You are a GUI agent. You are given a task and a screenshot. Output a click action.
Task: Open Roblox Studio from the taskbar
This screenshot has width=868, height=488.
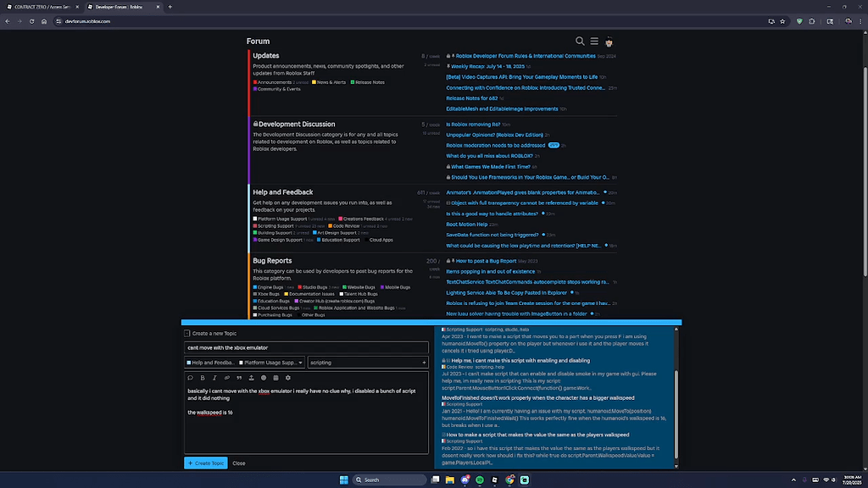(x=495, y=480)
